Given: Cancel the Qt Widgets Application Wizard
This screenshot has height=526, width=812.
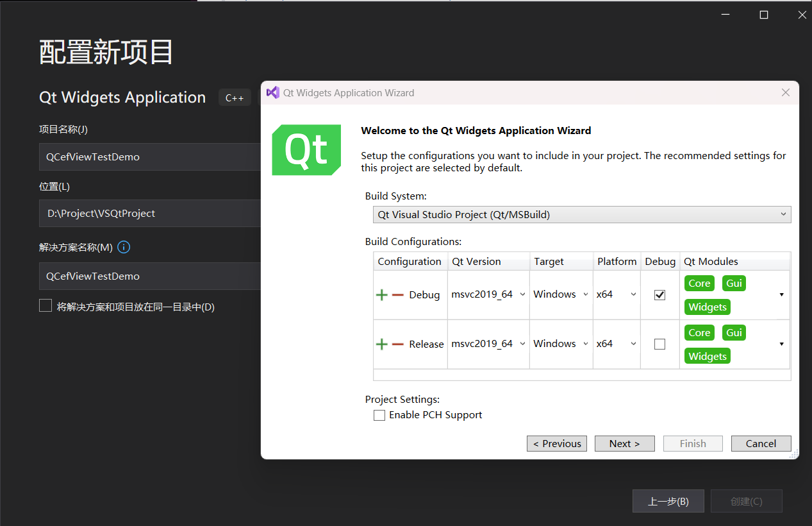Looking at the screenshot, I should [x=761, y=444].
